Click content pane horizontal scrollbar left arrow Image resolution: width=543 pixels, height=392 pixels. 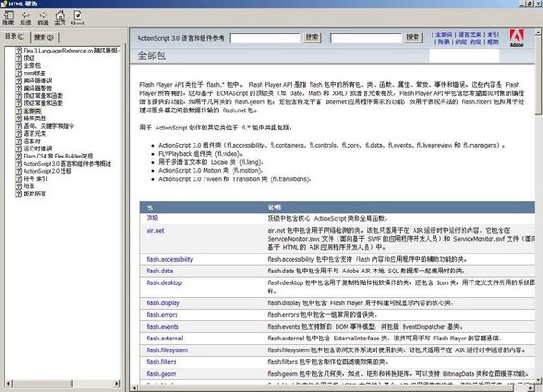(x=134, y=388)
